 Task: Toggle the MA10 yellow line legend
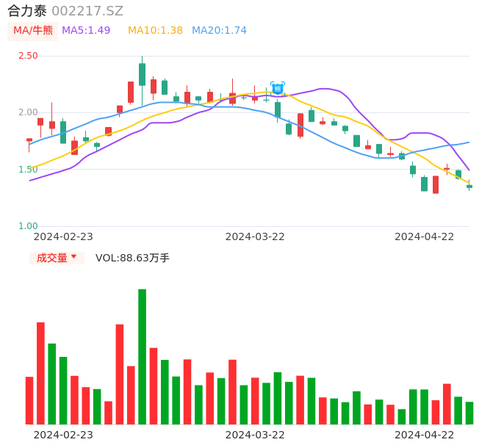pyautogui.click(x=155, y=31)
